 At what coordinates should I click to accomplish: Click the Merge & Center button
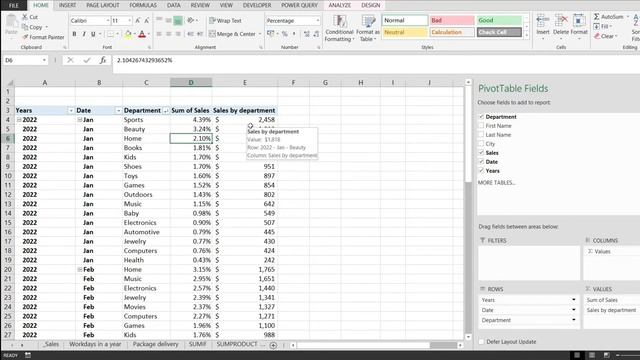coord(233,34)
